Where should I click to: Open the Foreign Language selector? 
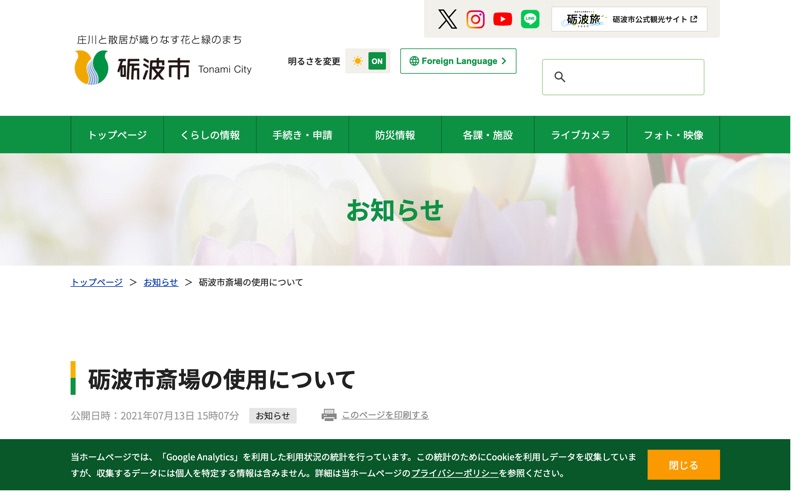click(458, 61)
